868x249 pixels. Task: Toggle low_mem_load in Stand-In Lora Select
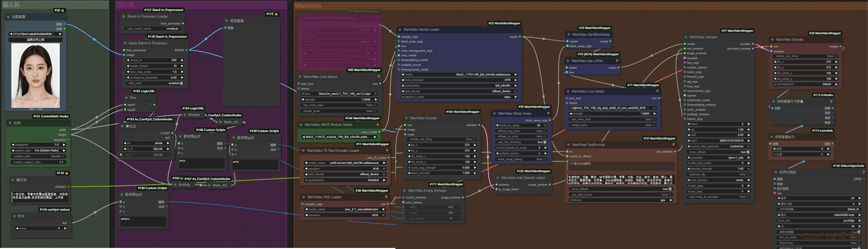tap(339, 105)
